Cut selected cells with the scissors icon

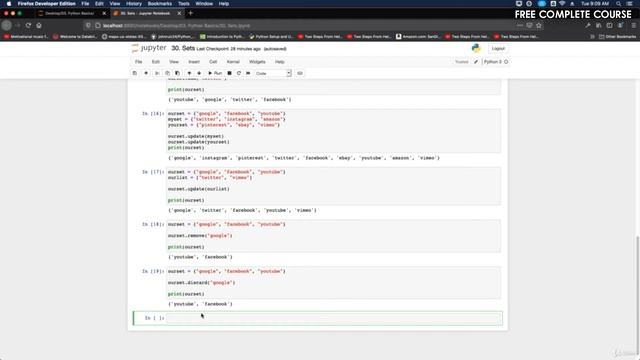pos(157,73)
